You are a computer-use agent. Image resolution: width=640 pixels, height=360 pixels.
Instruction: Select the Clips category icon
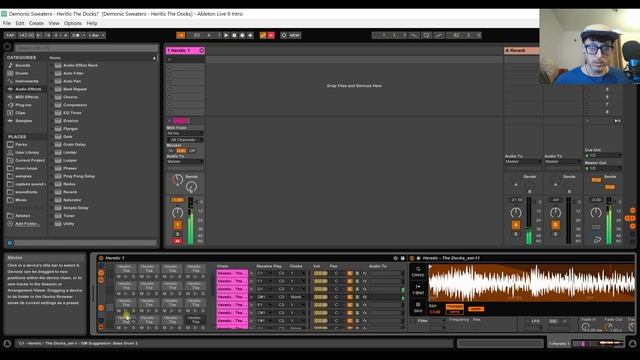pos(11,113)
